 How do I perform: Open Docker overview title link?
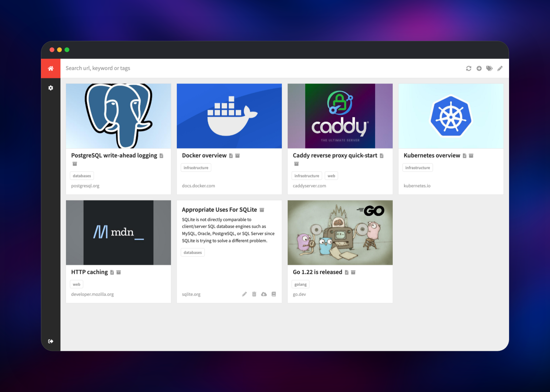(204, 155)
